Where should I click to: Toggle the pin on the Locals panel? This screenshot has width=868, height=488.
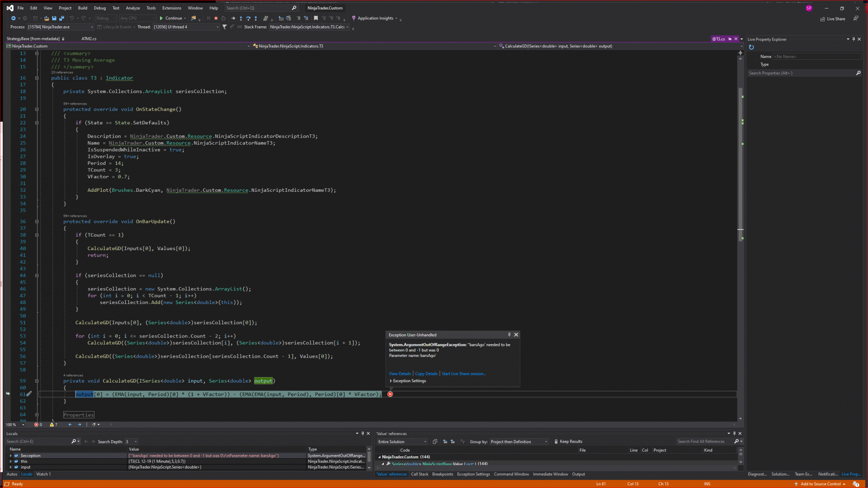point(363,434)
